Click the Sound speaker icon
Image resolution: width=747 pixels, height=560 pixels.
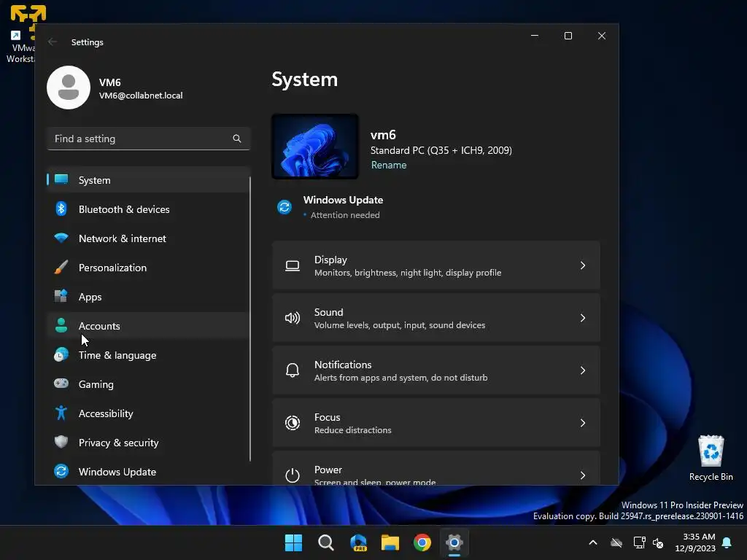pyautogui.click(x=293, y=318)
